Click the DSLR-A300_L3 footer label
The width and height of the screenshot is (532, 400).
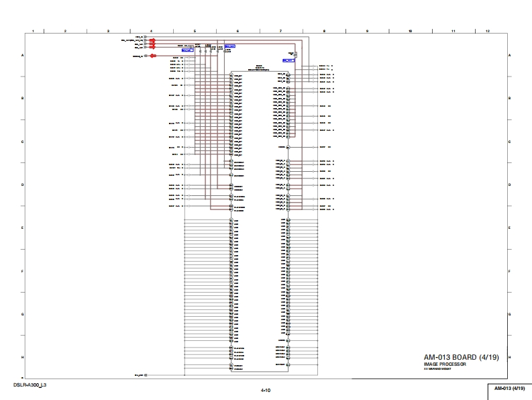point(30,385)
